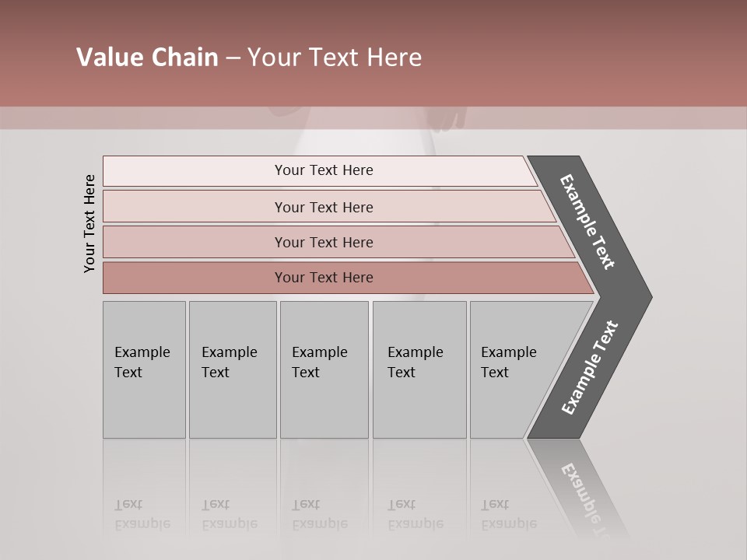The height and width of the screenshot is (560, 747).
Task: Click the bold "Value Chain" words in title
Action: (147, 58)
